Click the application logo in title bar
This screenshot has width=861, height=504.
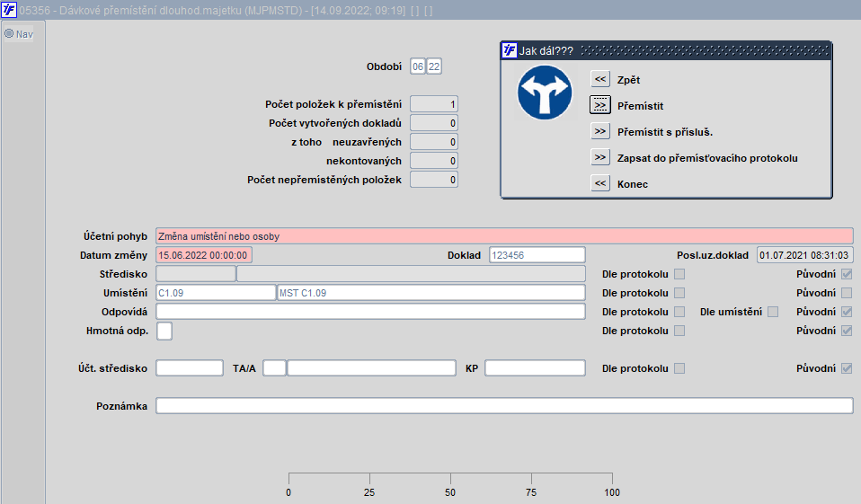(9, 9)
